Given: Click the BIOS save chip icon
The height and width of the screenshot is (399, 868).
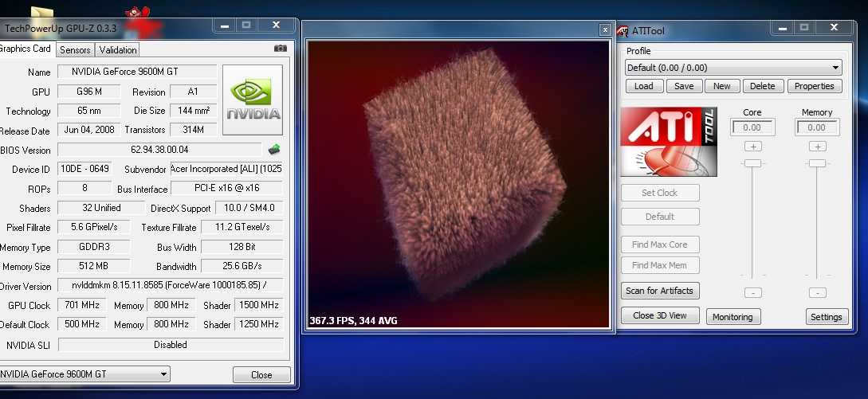Looking at the screenshot, I should click(x=274, y=150).
